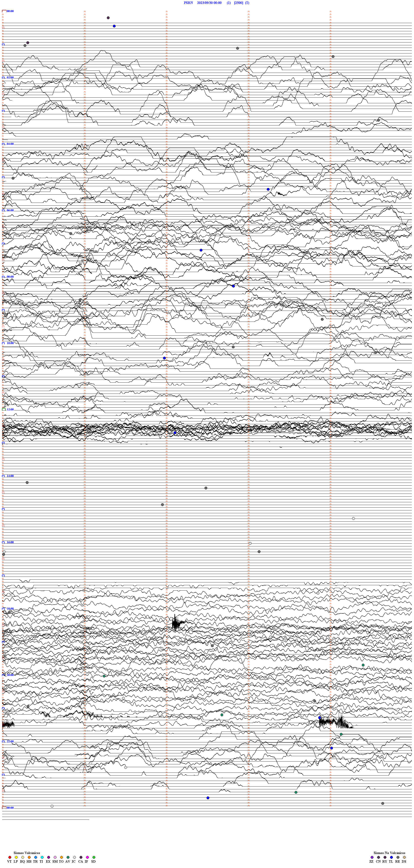Screen dimensions: 414x868
Task: Click the orange HB legend circle
Action: coord(29,857)
